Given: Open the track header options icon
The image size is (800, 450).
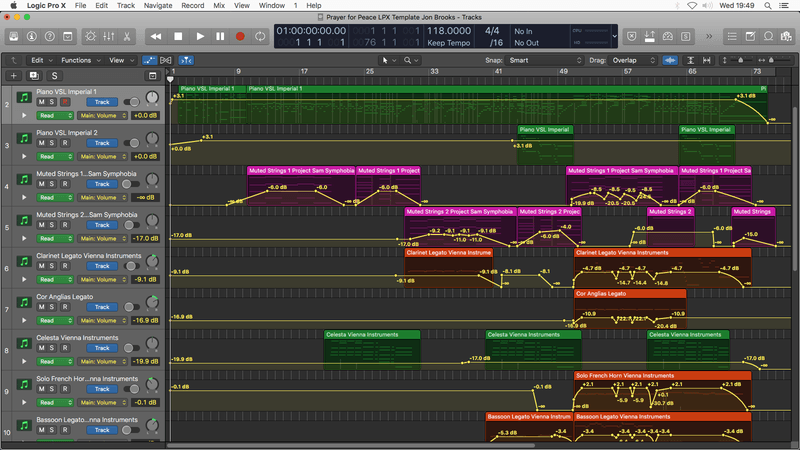Looking at the screenshot, I should pos(153,76).
